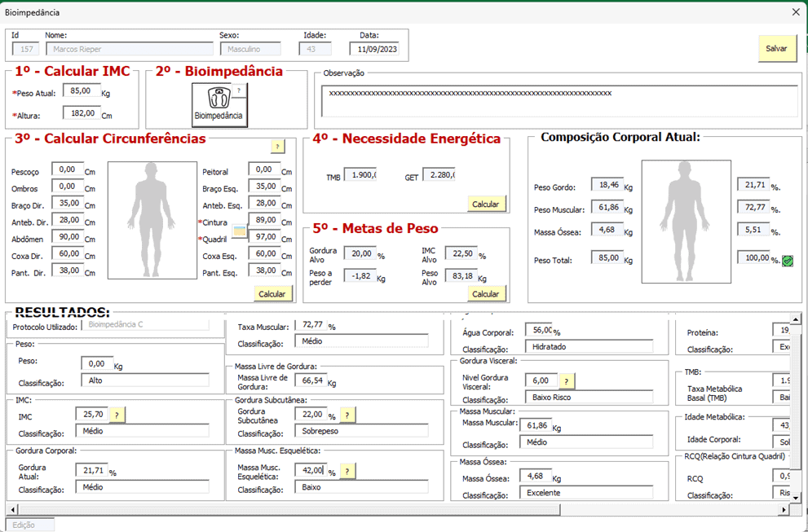Click Calcular in Metas de Peso section

(x=486, y=294)
